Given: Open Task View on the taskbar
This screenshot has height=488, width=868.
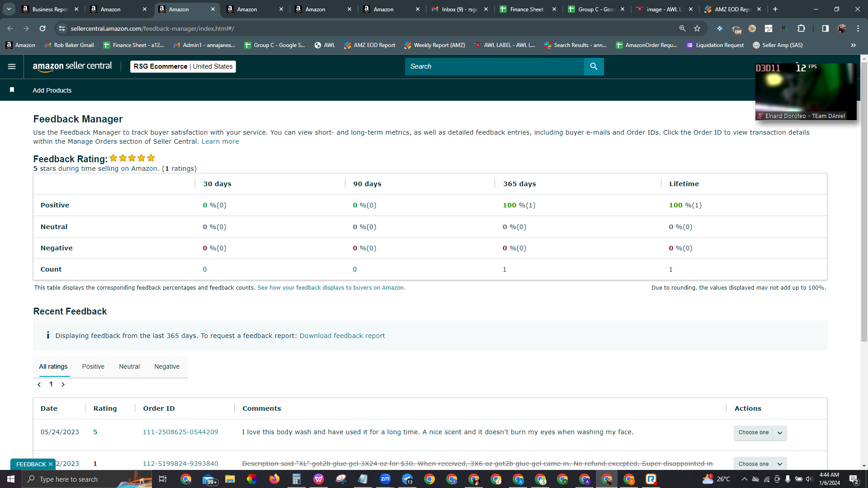Looking at the screenshot, I should tap(163, 479).
